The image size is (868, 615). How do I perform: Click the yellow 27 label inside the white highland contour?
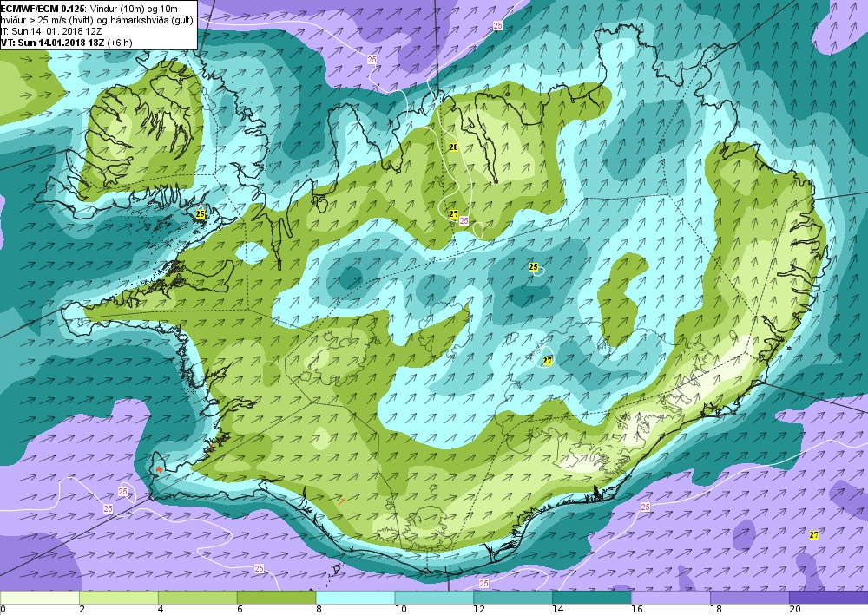coord(548,361)
